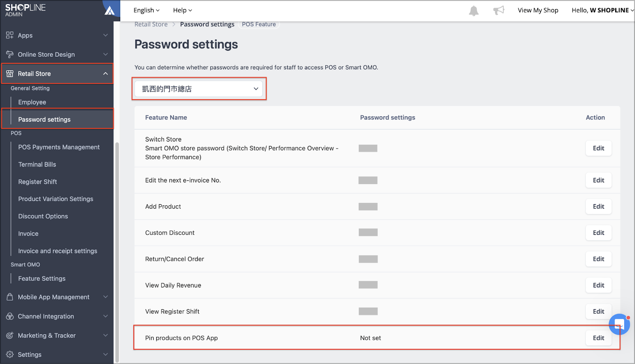Screen dimensions: 635x364
Task: Open the live chat bubble widget
Action: click(x=619, y=324)
